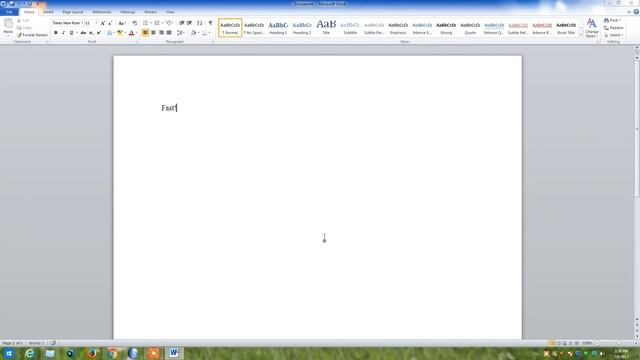The height and width of the screenshot is (360, 640).
Task: Switch to the Insert tab
Action: coord(49,12)
